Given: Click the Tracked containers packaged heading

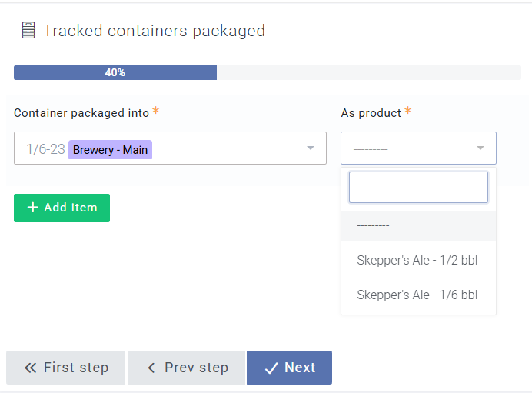Looking at the screenshot, I should click(154, 31).
